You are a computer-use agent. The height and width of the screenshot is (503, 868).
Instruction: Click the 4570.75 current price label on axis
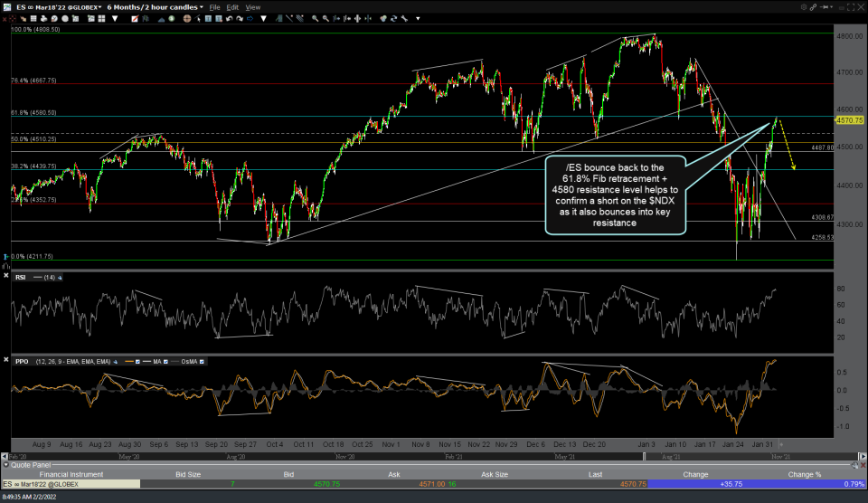pyautogui.click(x=850, y=120)
